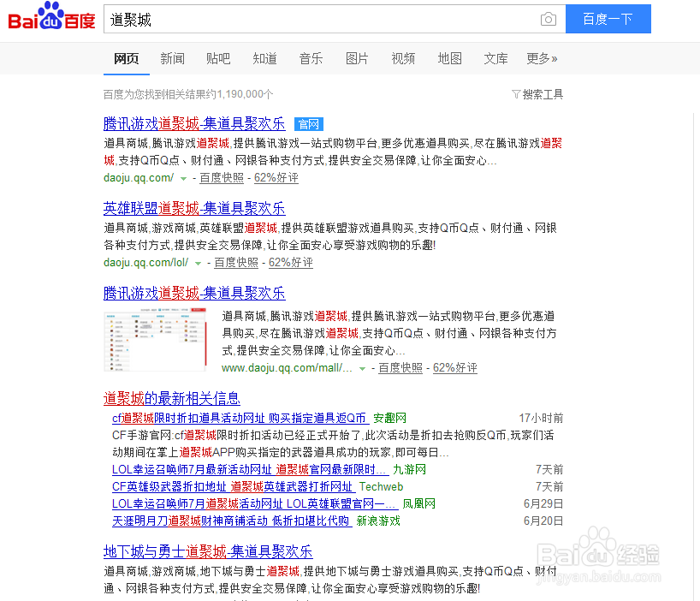Click result count text 约1,190,000个
The image size is (700, 601).
[240, 94]
